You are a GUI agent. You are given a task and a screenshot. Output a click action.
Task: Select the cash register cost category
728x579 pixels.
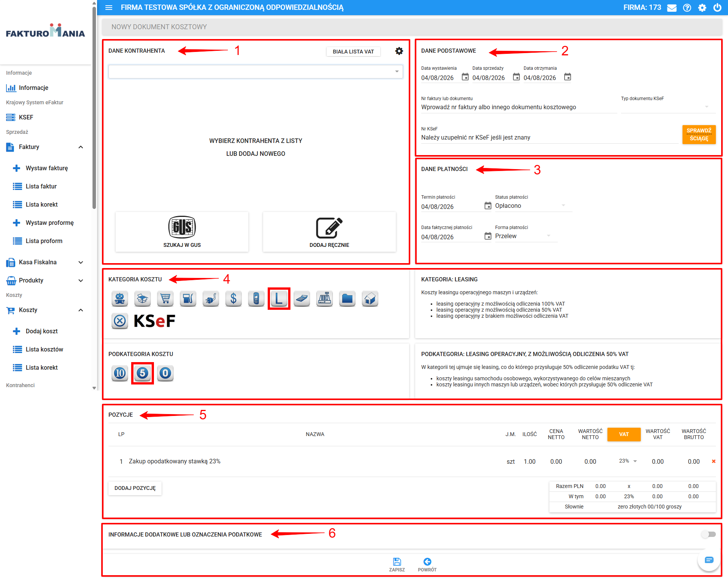click(325, 299)
